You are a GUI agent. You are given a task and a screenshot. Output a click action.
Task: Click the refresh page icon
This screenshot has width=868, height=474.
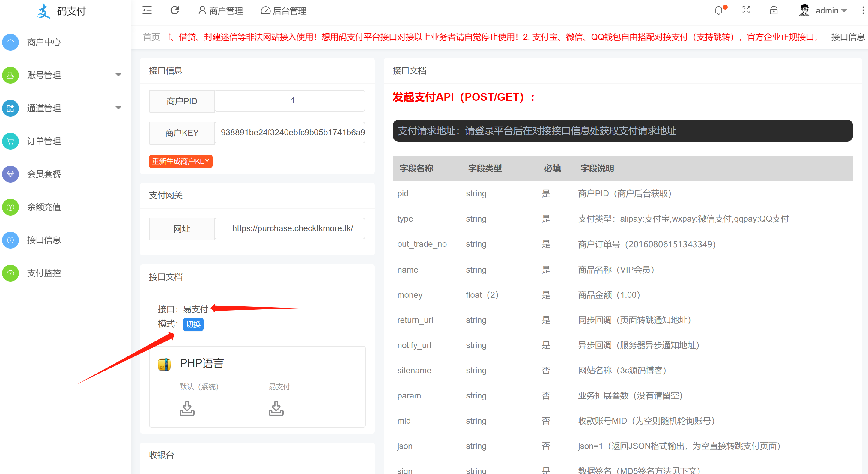(174, 10)
